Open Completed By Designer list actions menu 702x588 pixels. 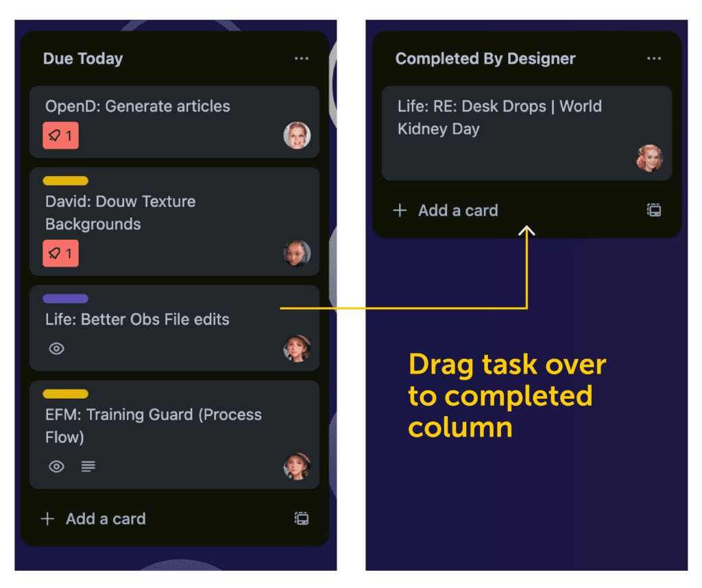point(653,59)
